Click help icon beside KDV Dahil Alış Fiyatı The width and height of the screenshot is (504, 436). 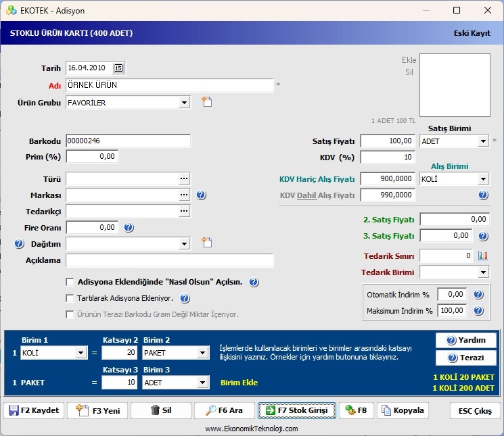483,195
